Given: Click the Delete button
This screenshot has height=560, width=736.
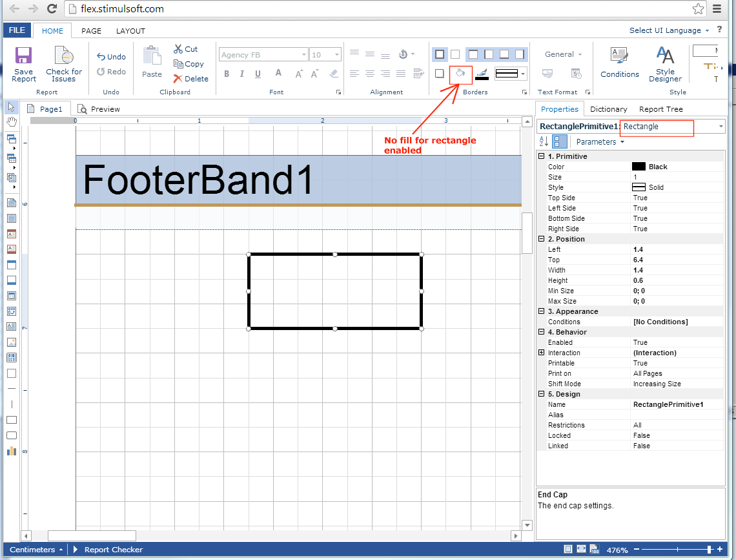Looking at the screenshot, I should click(190, 79).
